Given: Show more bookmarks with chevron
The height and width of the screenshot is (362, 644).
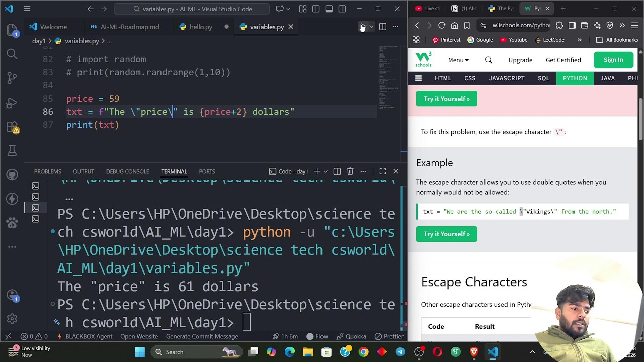Looking at the screenshot, I should (x=579, y=40).
